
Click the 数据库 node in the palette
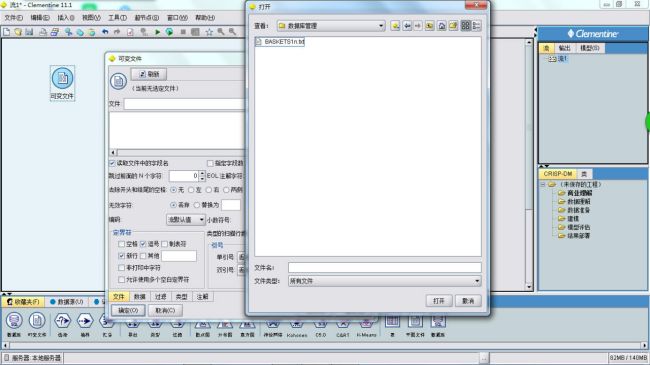[x=14, y=324]
